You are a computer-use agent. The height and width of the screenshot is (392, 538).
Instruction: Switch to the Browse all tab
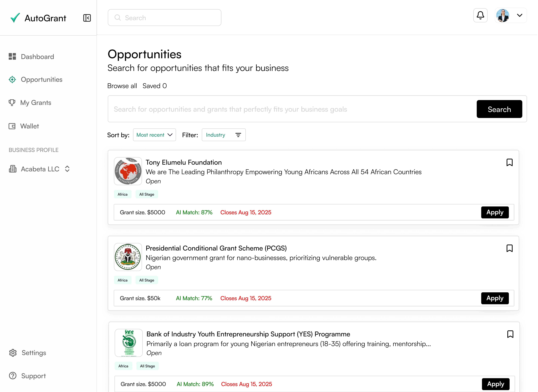tap(122, 86)
